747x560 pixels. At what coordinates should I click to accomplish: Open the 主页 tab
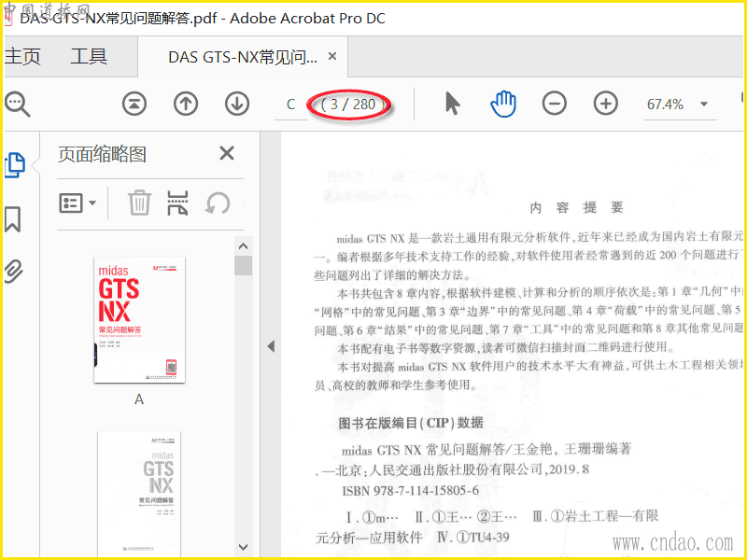[22, 57]
